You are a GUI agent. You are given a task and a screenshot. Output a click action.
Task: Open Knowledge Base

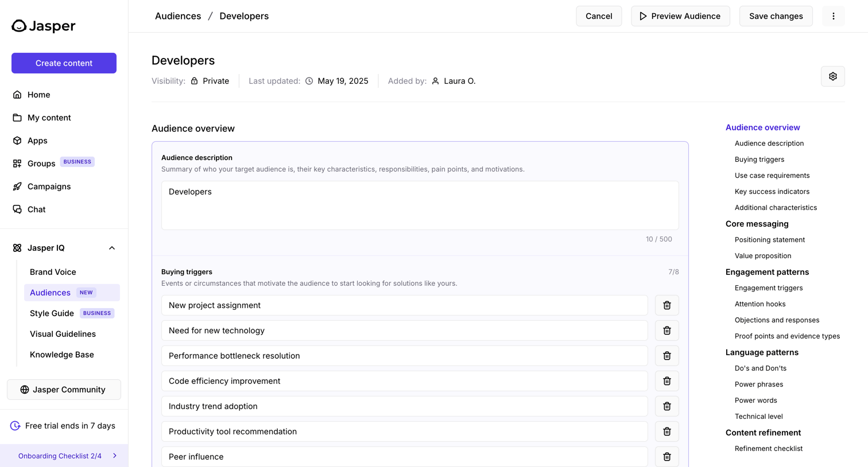tap(61, 355)
